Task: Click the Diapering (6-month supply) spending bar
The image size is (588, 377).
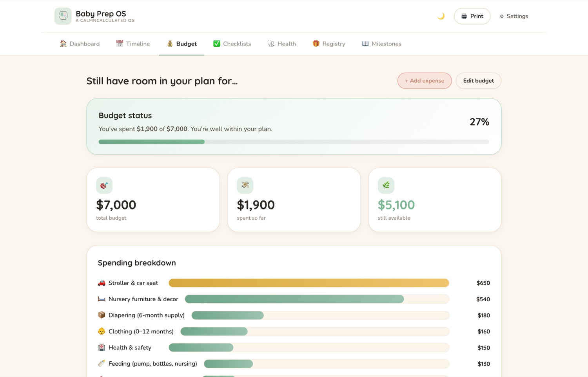Action: tap(320, 315)
